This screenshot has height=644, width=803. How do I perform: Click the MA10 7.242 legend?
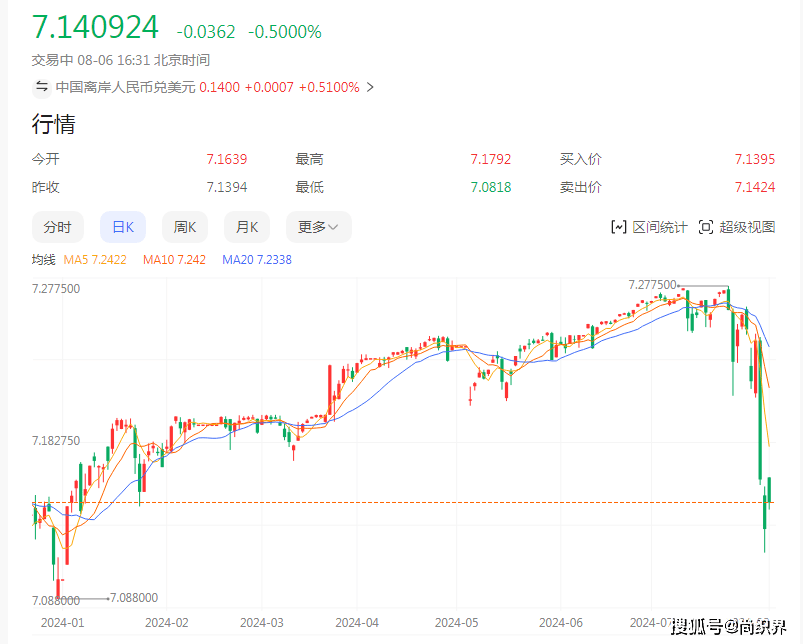174,260
